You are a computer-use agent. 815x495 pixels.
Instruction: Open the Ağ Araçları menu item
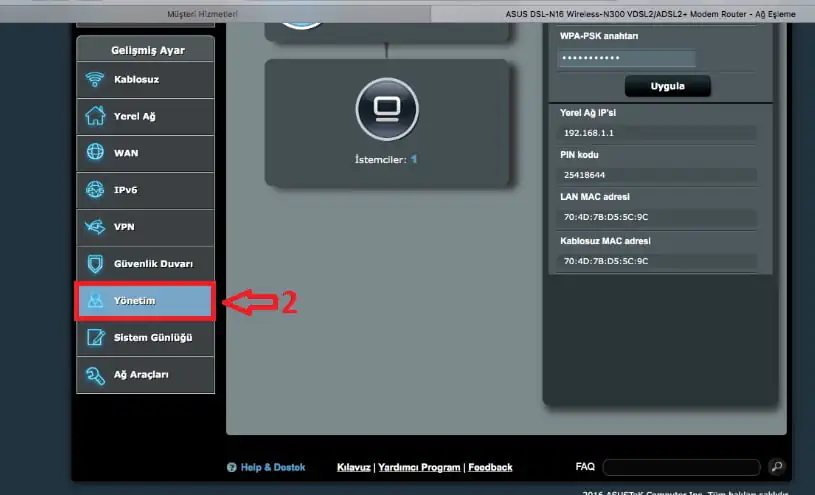(x=146, y=375)
